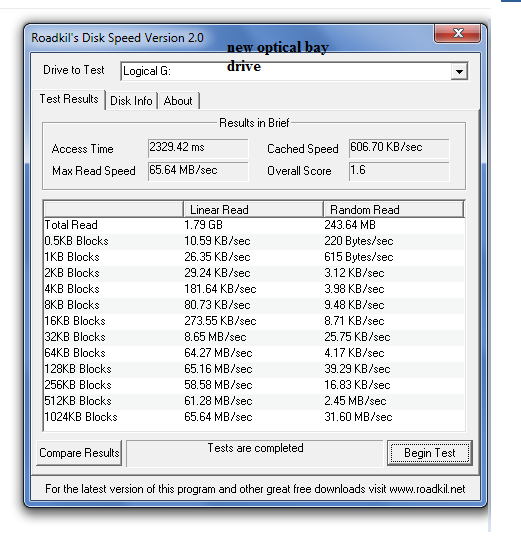Image resolution: width=521 pixels, height=545 pixels.
Task: Select the Total Read row label
Action: pos(71,225)
